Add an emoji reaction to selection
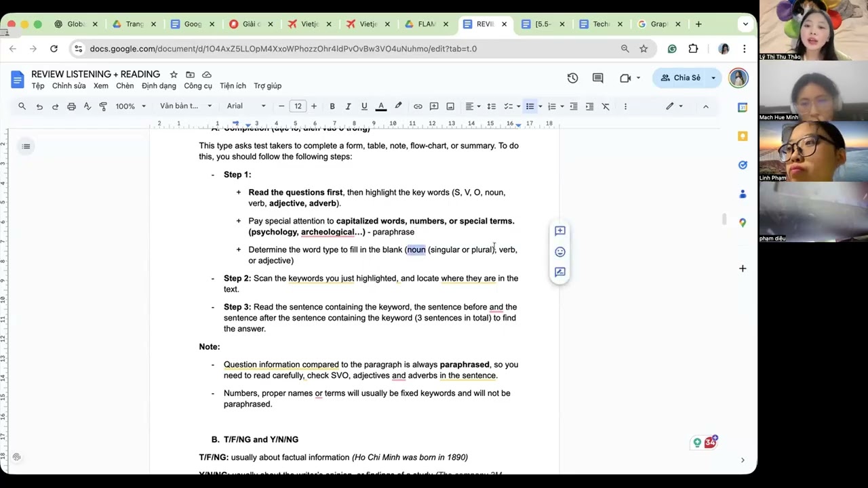 tap(560, 251)
